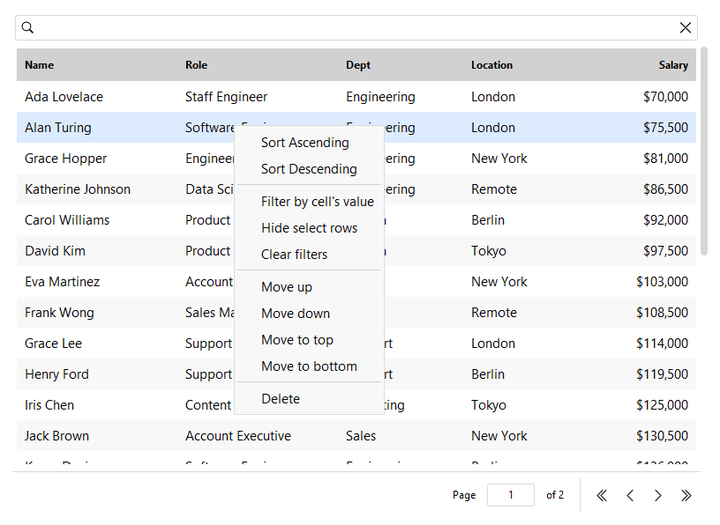Go to the previous page arrow
Screen dimensions: 720x525
coord(630,495)
